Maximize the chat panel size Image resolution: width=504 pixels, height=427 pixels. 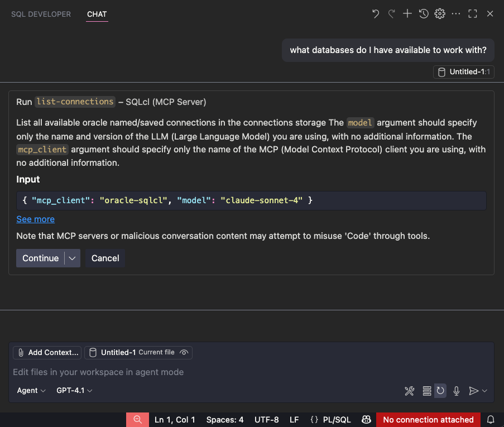pos(473,14)
